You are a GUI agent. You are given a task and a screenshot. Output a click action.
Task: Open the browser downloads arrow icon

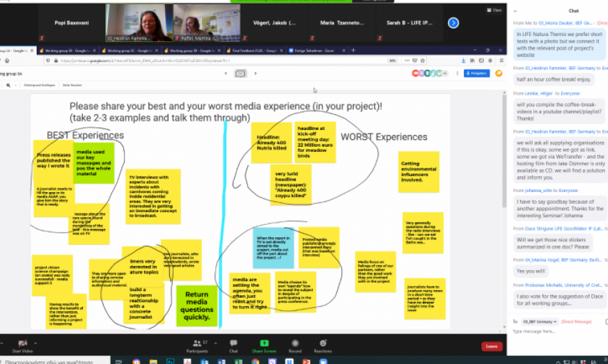(463, 61)
